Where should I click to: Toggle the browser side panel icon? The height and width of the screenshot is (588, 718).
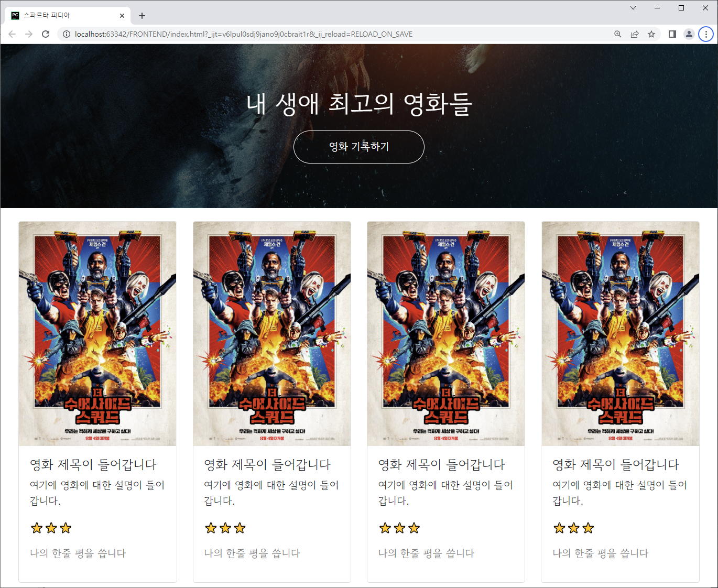pyautogui.click(x=672, y=34)
